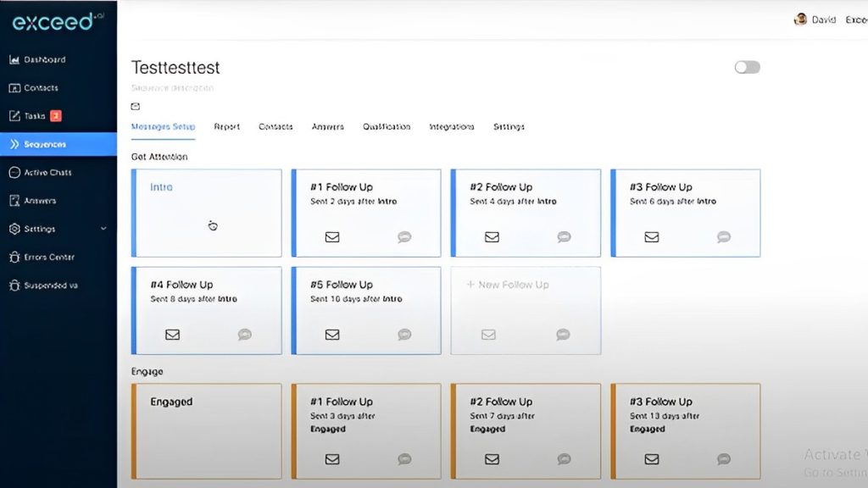The width and height of the screenshot is (868, 488).
Task: Click the envelope icon on #4 Follow Up card
Action: (172, 335)
